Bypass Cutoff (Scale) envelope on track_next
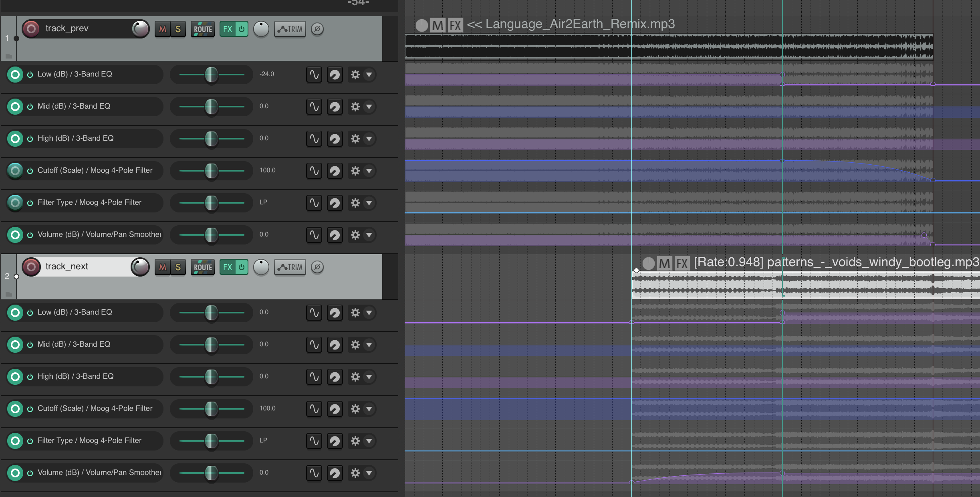This screenshot has width=980, height=497. tap(30, 409)
